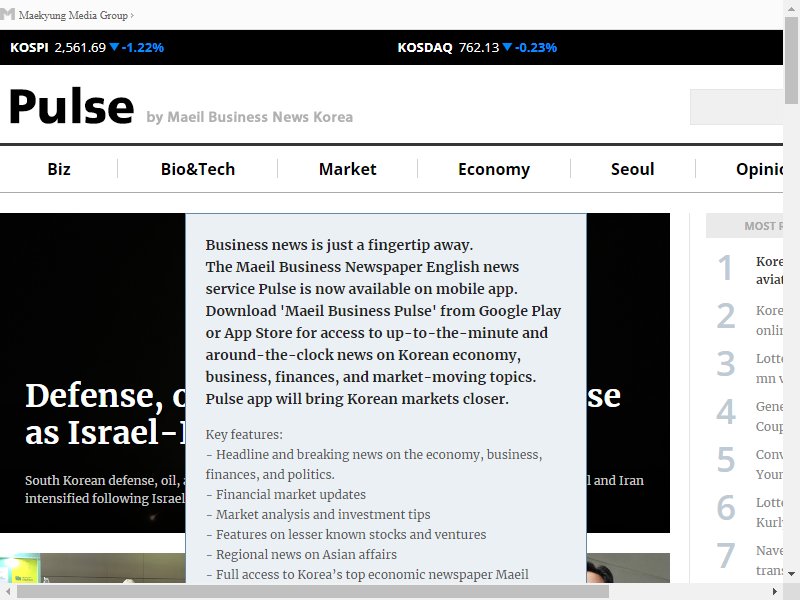
Task: Click the MOST READ panel header
Action: coord(744,226)
